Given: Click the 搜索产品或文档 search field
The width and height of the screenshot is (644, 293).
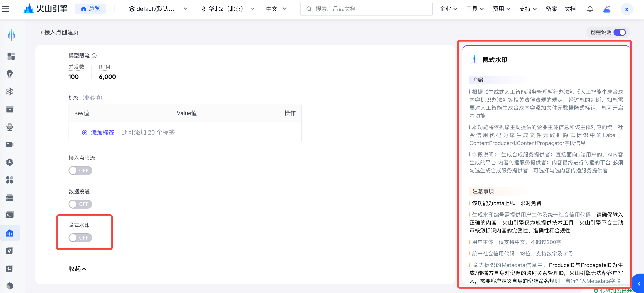Looking at the screenshot, I should coord(366,9).
